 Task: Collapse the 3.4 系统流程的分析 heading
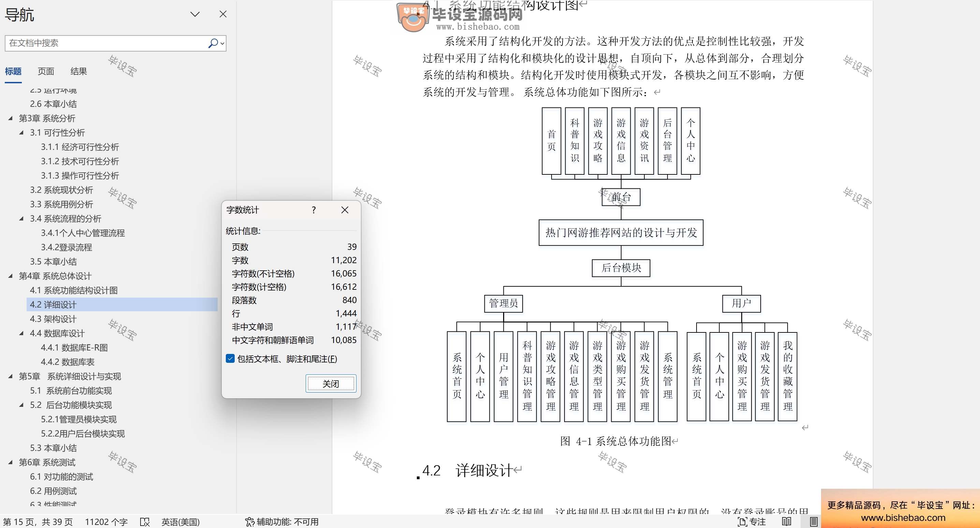22,218
